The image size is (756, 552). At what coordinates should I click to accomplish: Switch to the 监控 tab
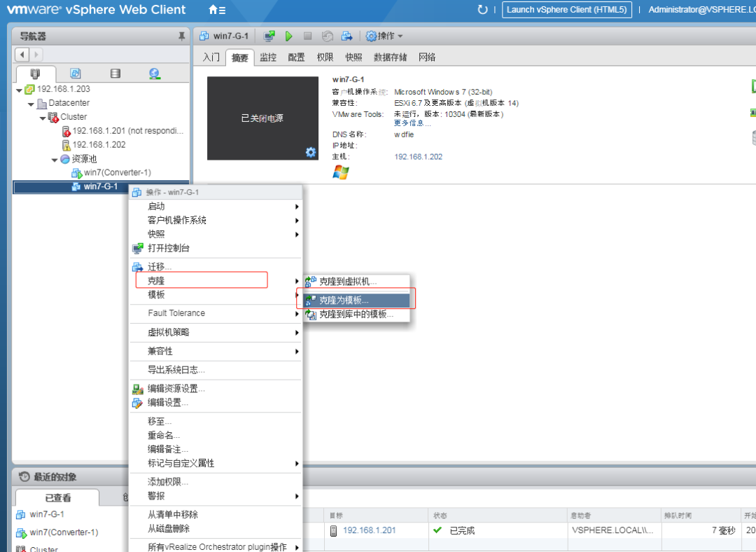click(268, 57)
